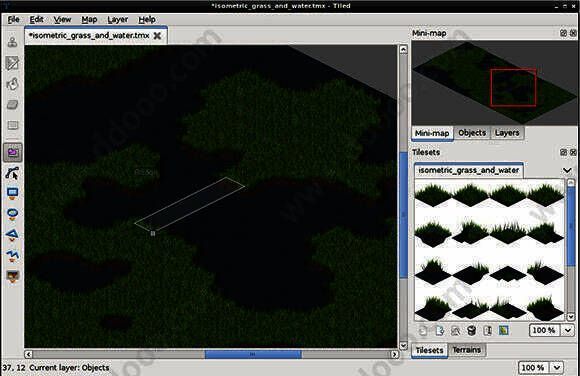Open the Edit menu

pyautogui.click(x=36, y=19)
